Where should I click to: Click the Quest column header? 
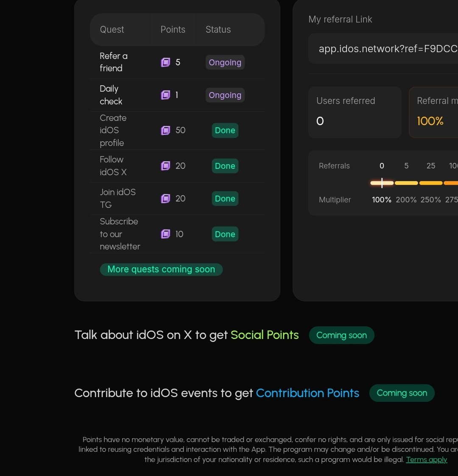(112, 29)
